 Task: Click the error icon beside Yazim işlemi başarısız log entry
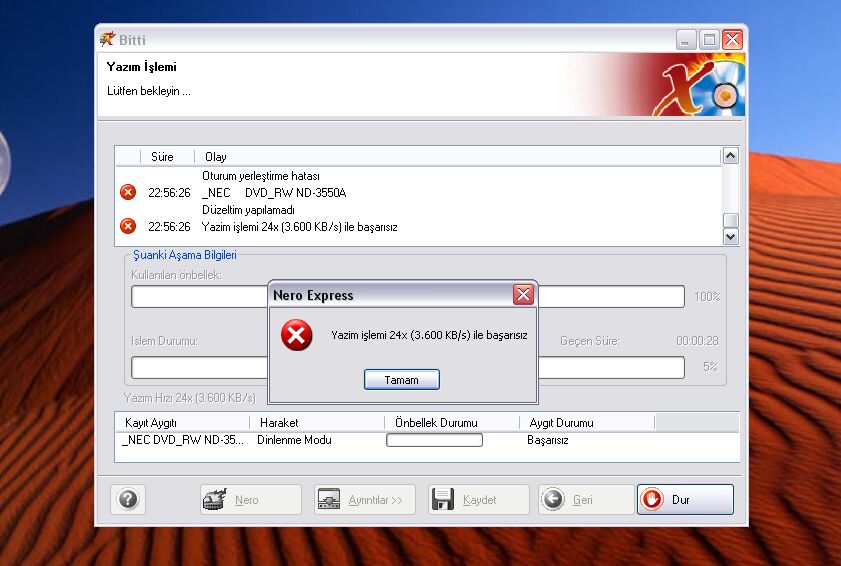tap(128, 226)
